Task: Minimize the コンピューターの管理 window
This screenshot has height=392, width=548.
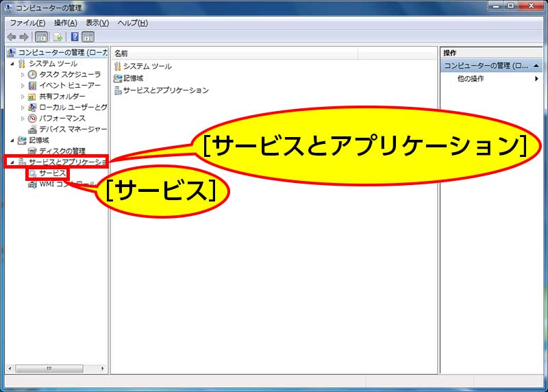Action: pyautogui.click(x=495, y=5)
